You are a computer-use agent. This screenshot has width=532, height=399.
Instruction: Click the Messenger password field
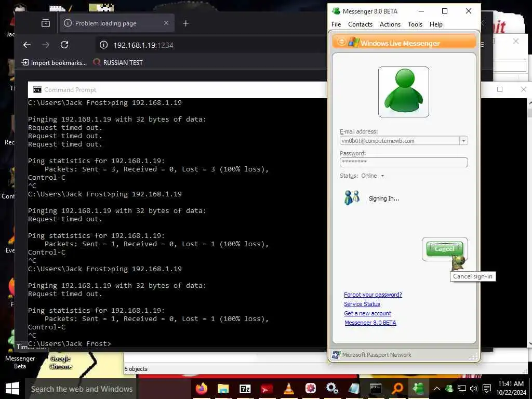[x=403, y=162]
